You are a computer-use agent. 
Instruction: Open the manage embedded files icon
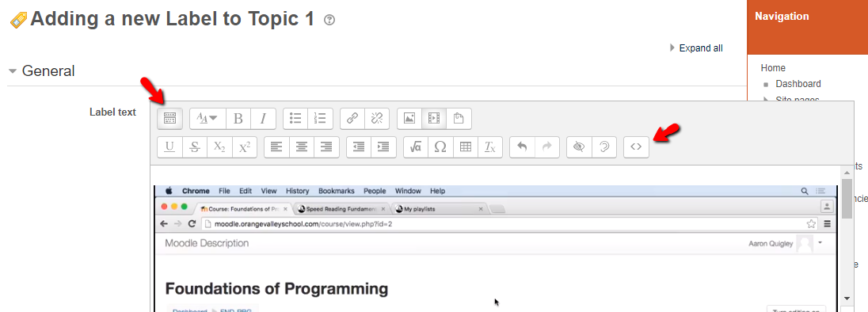(459, 118)
